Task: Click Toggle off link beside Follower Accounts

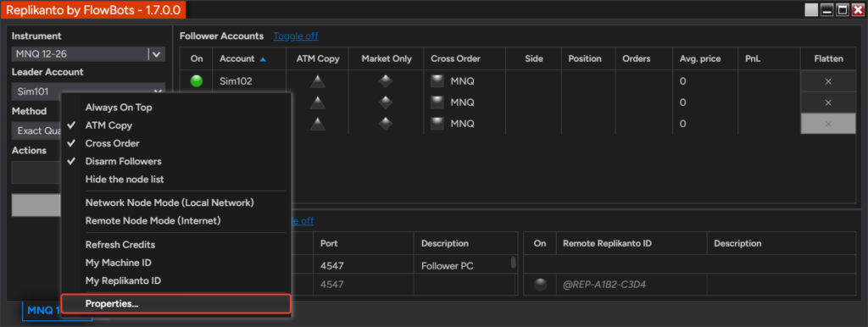Action: 296,36
